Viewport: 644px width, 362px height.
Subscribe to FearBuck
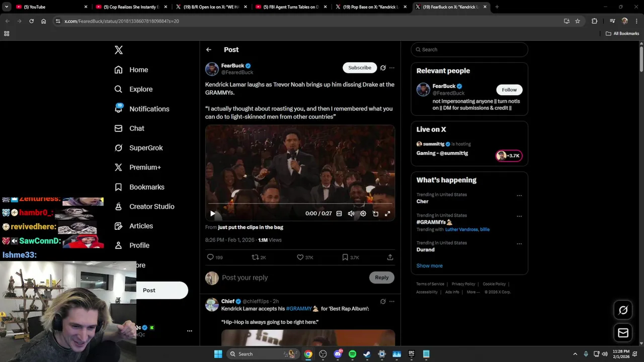click(360, 68)
